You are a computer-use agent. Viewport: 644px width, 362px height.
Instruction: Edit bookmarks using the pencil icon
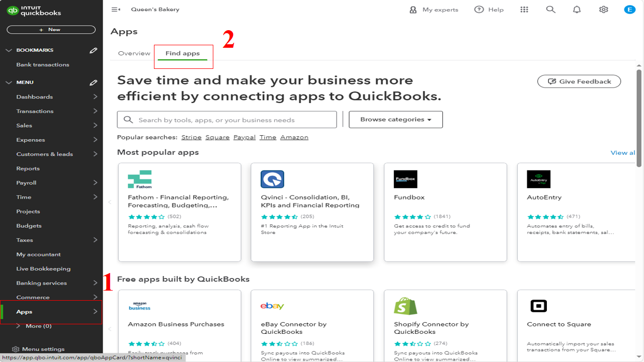94,50
